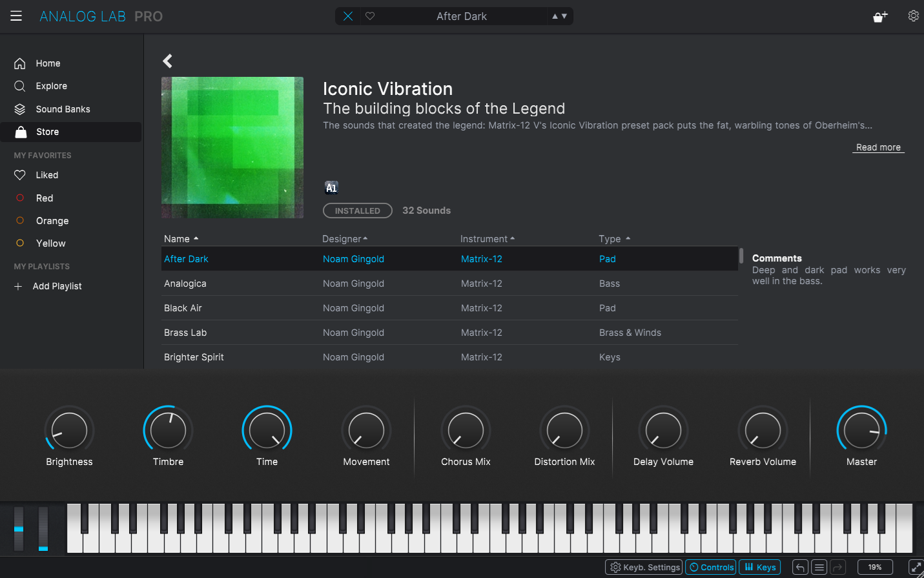Click the Chorus Mix knob

point(466,430)
